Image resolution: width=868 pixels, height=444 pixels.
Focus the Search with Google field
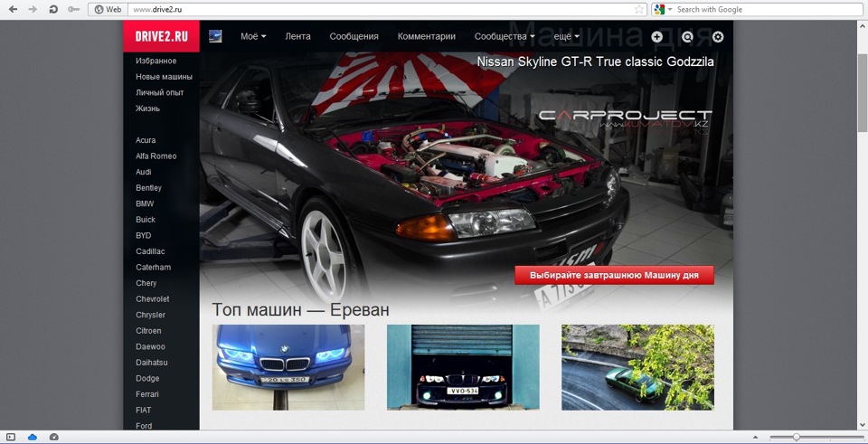click(x=769, y=9)
